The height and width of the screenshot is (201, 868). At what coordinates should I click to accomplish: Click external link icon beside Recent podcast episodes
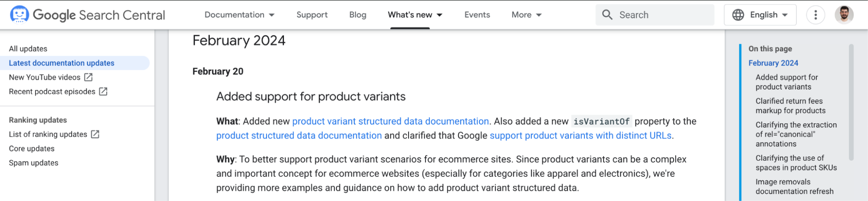(x=103, y=92)
